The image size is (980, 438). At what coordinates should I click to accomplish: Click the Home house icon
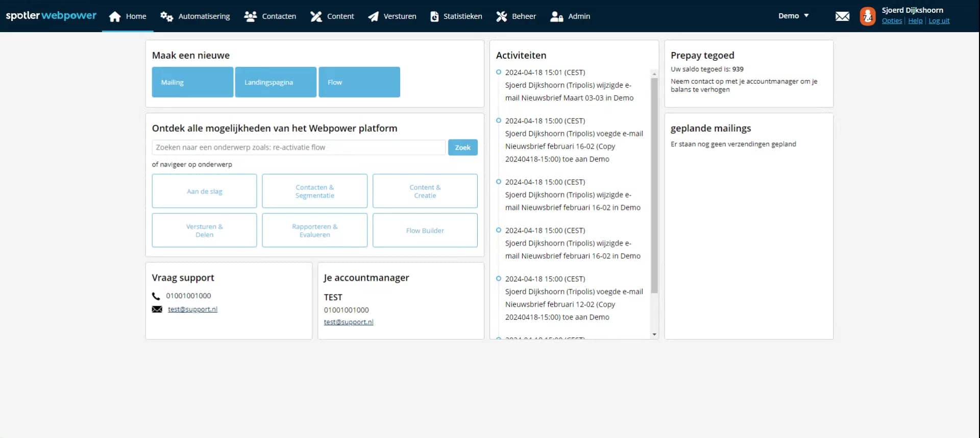[115, 16]
